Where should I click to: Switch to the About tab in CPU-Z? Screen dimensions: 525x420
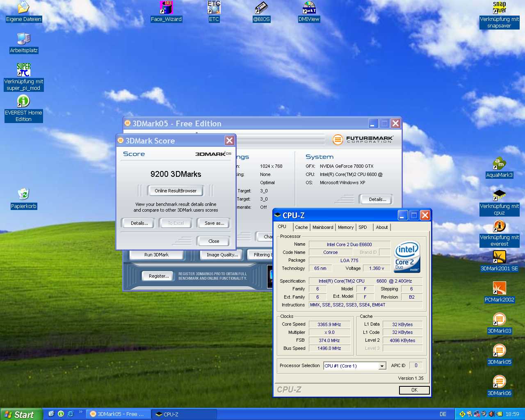pos(382,227)
